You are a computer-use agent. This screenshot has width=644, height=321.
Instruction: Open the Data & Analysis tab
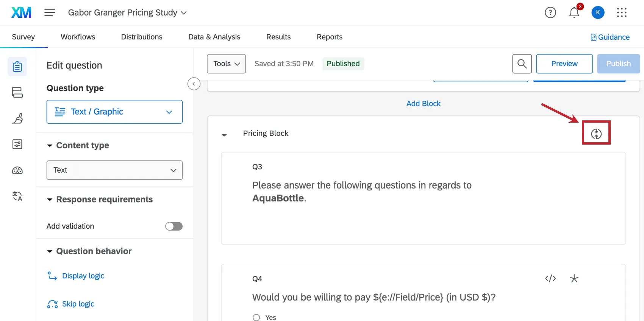(x=214, y=37)
